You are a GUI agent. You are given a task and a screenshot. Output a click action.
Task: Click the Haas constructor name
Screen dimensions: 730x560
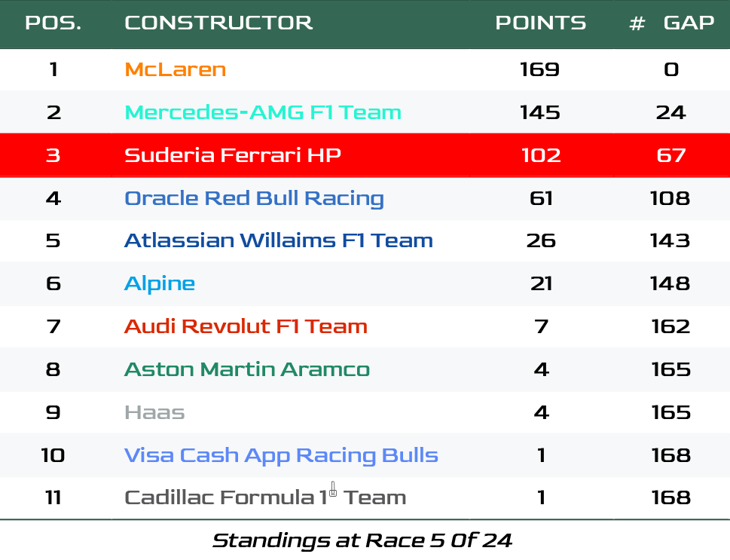pyautogui.click(x=154, y=413)
